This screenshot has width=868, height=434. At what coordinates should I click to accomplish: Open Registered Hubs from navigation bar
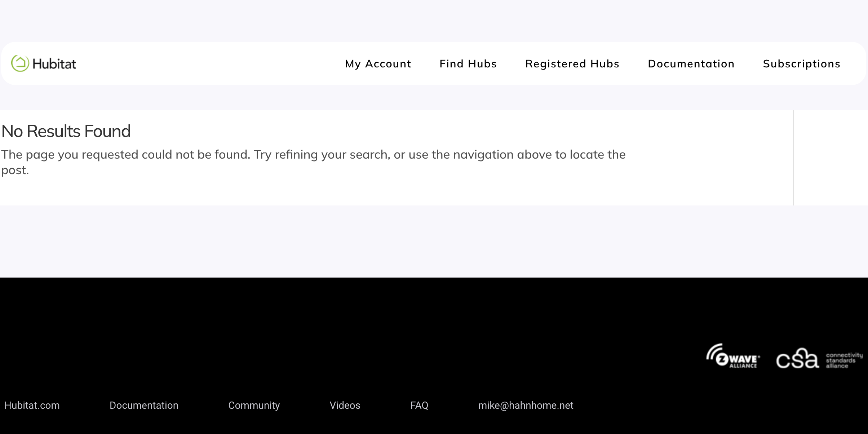tap(572, 64)
